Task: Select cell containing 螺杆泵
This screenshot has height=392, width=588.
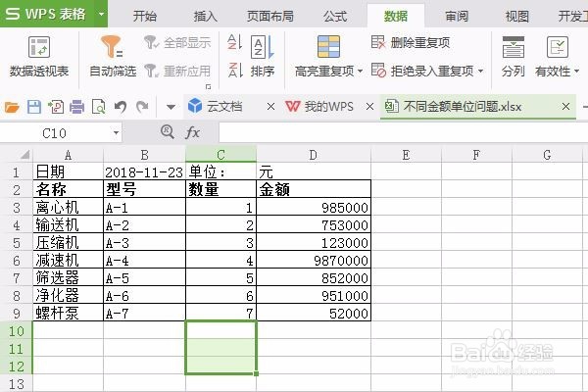Action: (x=68, y=313)
